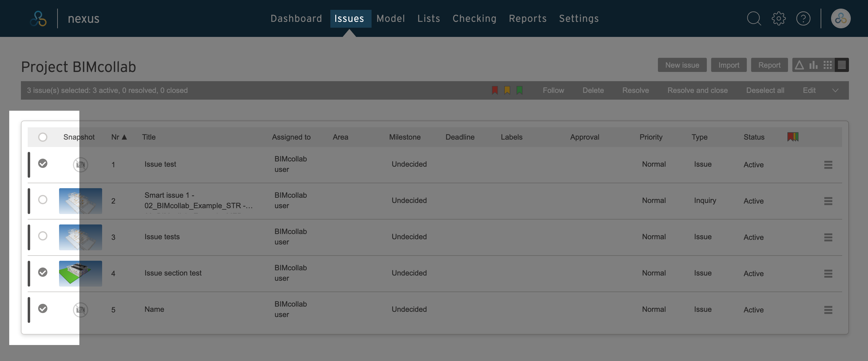This screenshot has height=361, width=868.
Task: Click Resolve and close
Action: (x=697, y=90)
